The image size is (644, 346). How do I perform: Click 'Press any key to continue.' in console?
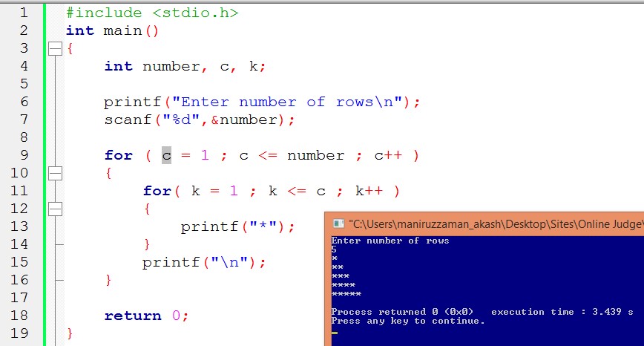coord(408,321)
